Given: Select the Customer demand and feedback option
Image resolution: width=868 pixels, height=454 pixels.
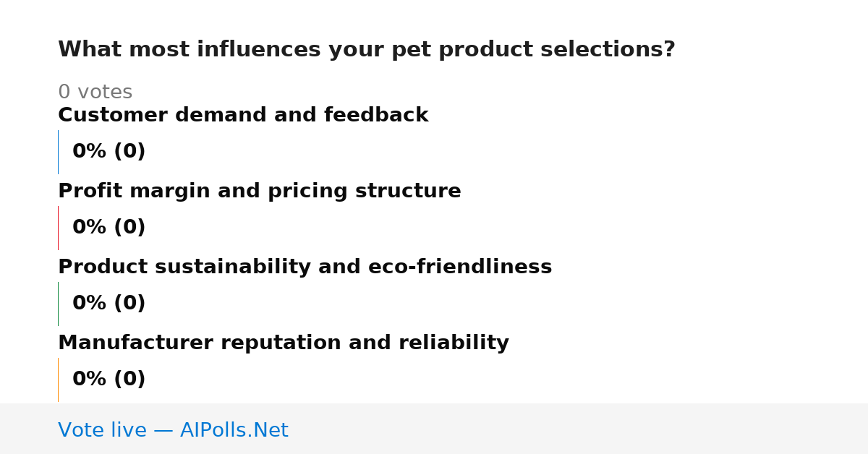Looking at the screenshot, I should point(243,115).
